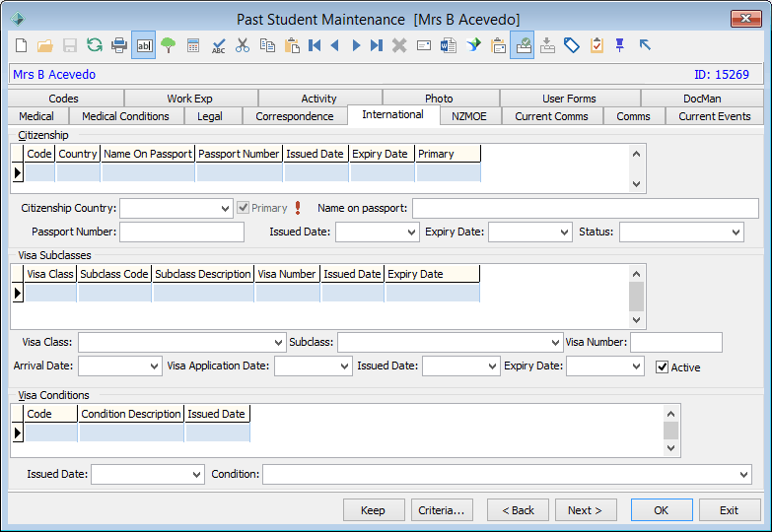
Task: Switch to the NZMOE tab
Action: coord(469,116)
